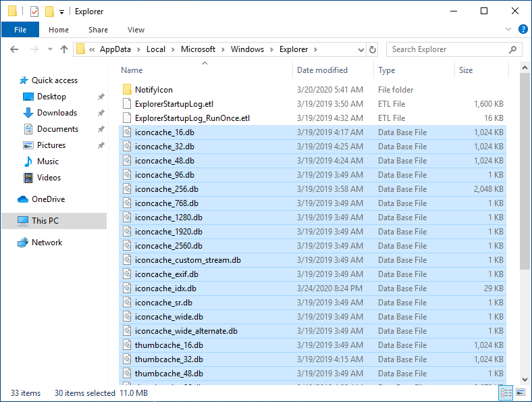Click the pin icon beside Downloads
This screenshot has width=532, height=402.
point(101,113)
